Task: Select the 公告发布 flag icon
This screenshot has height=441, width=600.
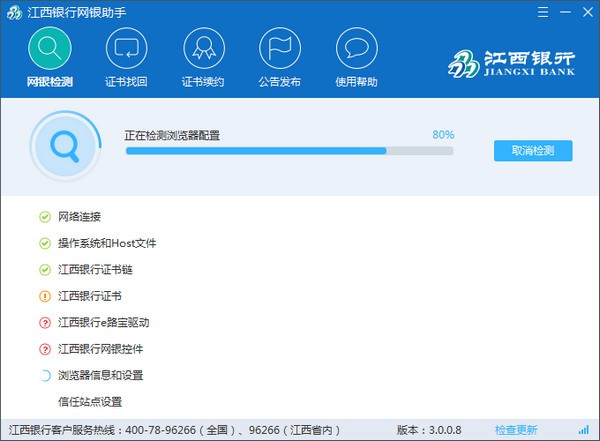Action: click(x=280, y=47)
